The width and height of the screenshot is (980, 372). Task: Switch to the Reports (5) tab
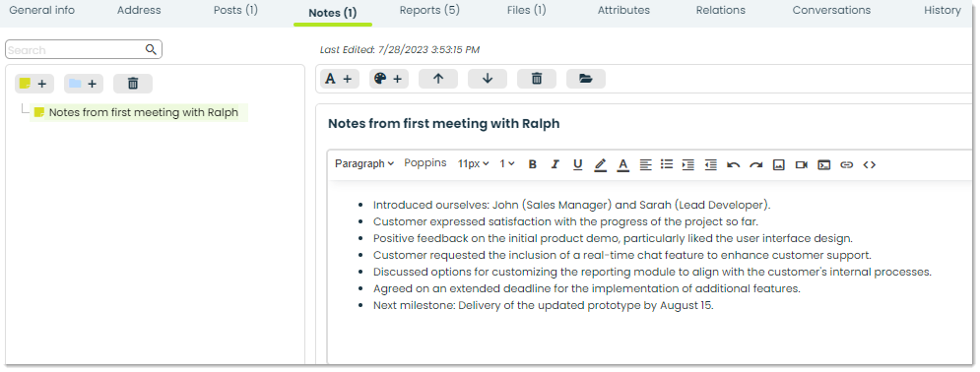pyautogui.click(x=429, y=10)
